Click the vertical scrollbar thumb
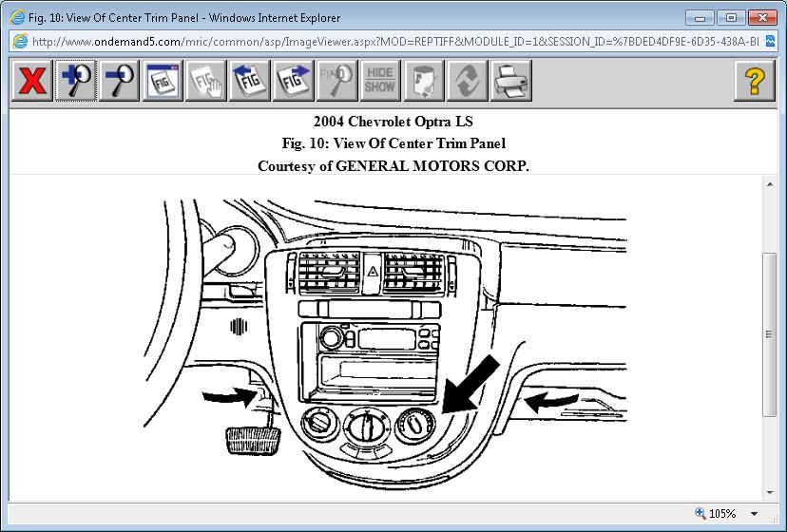The height and width of the screenshot is (532, 787). (x=770, y=334)
